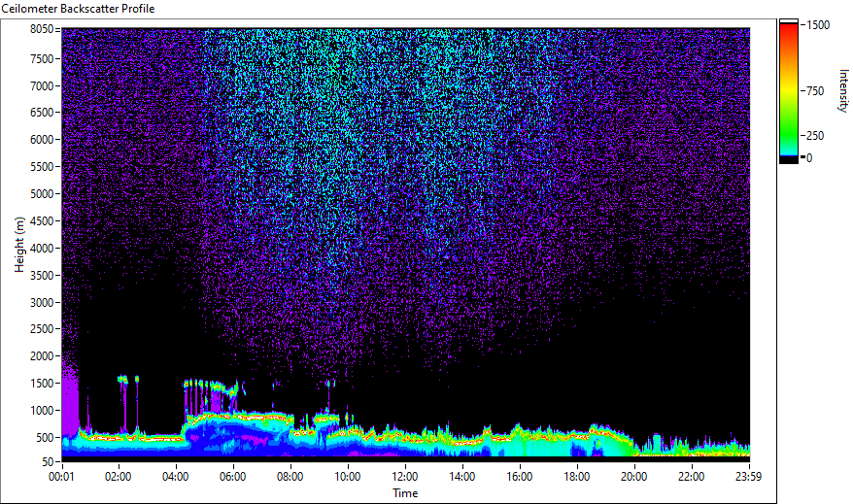Click the 08:00 time axis label
This screenshot has width=853, height=504.
(290, 477)
